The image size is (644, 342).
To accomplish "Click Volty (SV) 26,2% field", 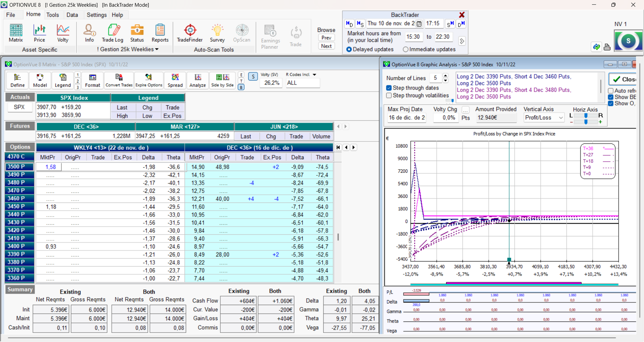I will click(x=271, y=83).
